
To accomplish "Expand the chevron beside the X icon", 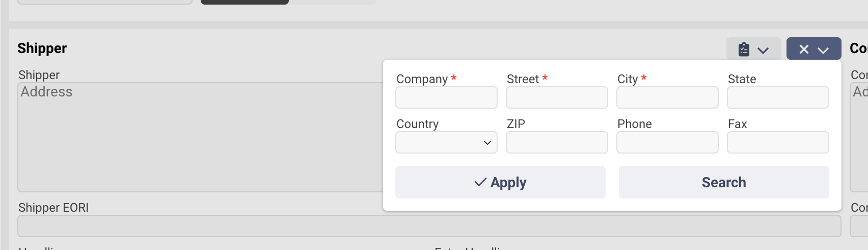I will click(x=823, y=50).
